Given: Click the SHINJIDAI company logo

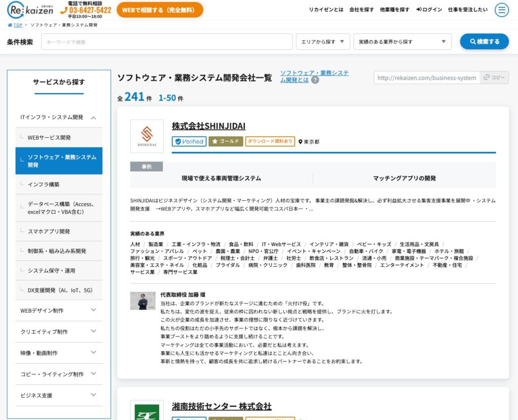Looking at the screenshot, I should pos(147,136).
